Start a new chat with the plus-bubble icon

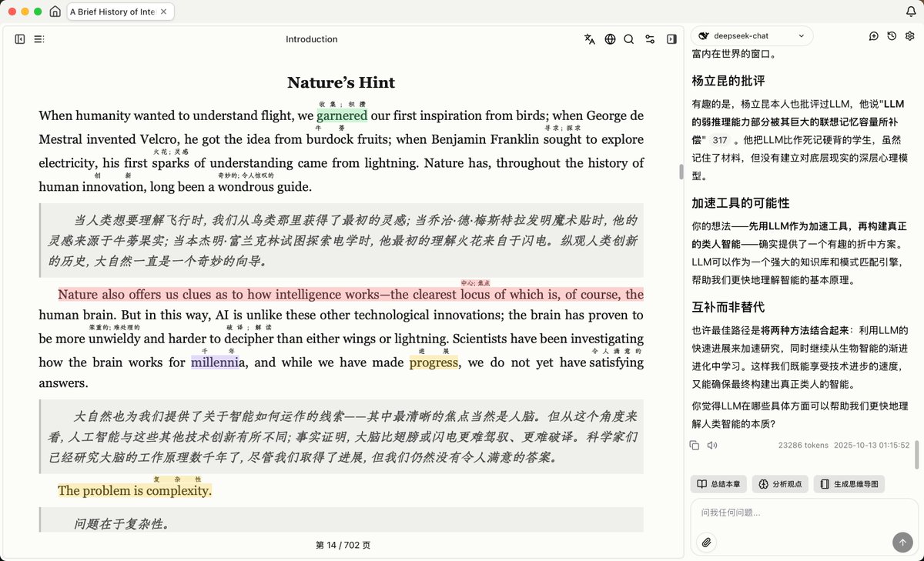point(872,36)
